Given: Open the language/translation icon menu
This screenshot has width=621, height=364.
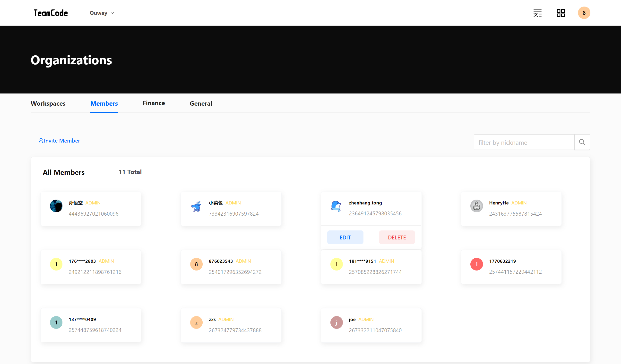Looking at the screenshot, I should click(x=537, y=13).
